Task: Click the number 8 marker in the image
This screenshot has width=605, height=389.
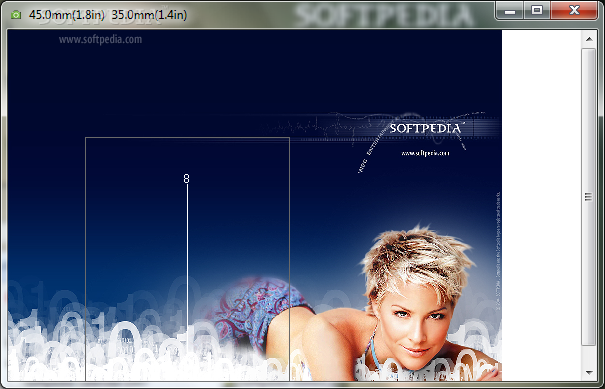Action: click(186, 178)
